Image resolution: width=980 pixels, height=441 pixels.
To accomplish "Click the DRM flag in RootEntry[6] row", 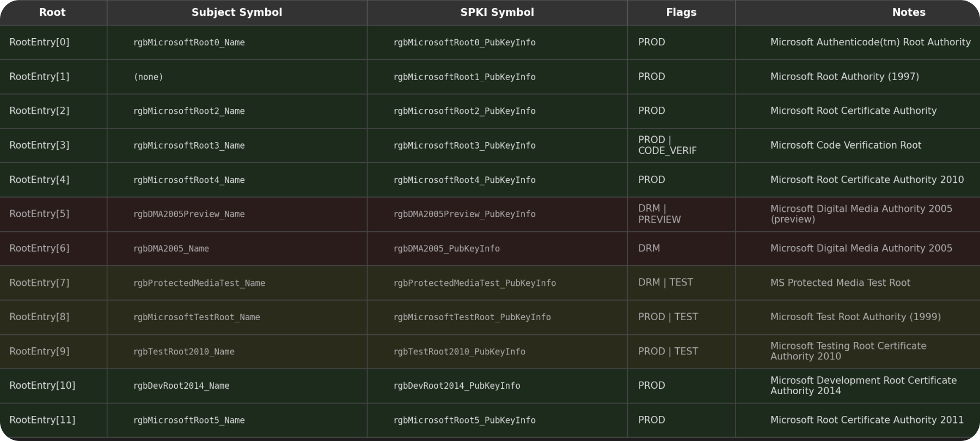I will (x=649, y=248).
